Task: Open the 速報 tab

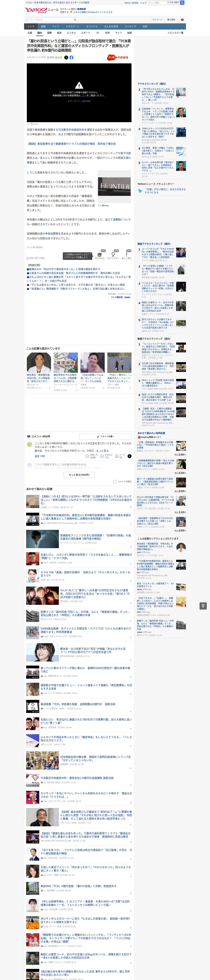Action: [43, 27]
